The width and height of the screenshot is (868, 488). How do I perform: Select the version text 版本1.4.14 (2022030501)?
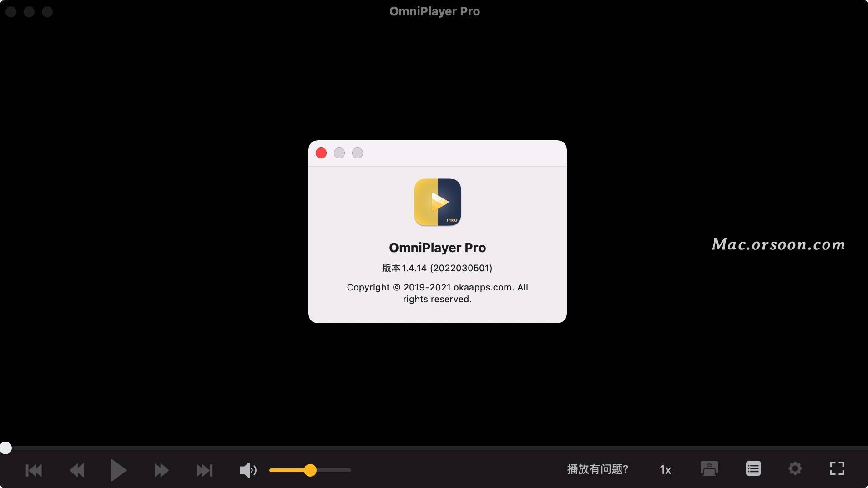[x=437, y=268]
